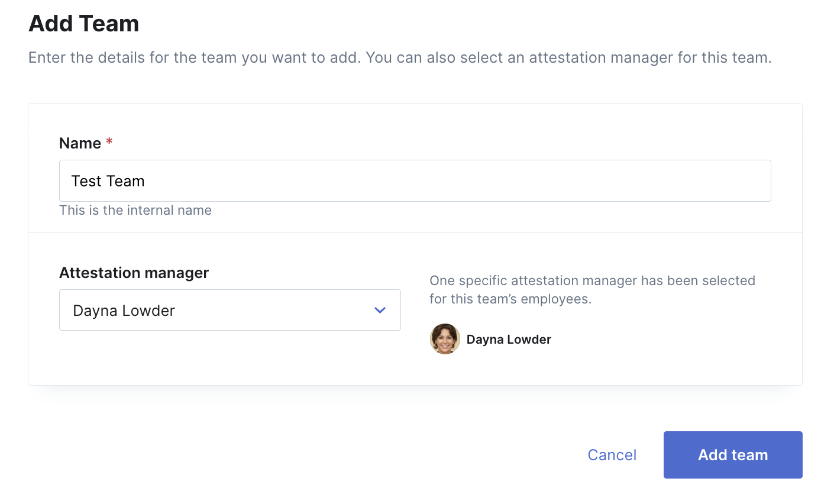This screenshot has height=504, width=834.
Task: Click the circular profile picture icon
Action: [x=444, y=339]
